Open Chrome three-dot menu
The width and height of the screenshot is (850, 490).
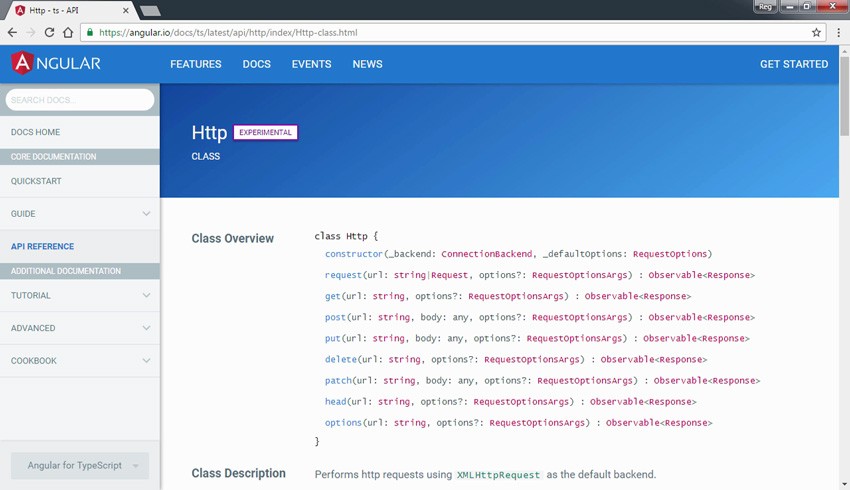click(x=838, y=33)
